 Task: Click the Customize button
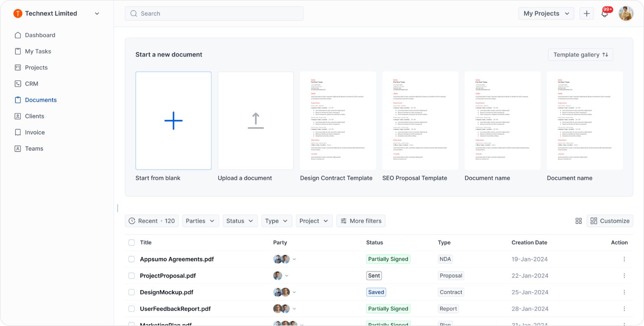coord(610,221)
